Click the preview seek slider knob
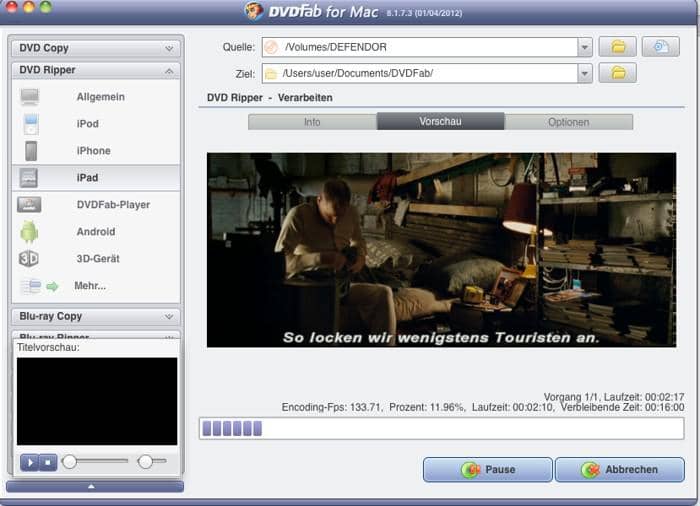 click(69, 462)
